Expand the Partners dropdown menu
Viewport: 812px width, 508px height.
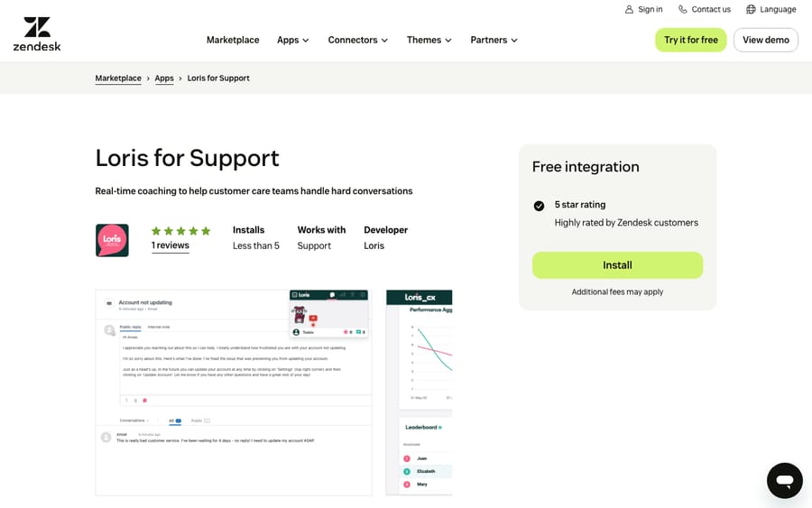coord(494,40)
